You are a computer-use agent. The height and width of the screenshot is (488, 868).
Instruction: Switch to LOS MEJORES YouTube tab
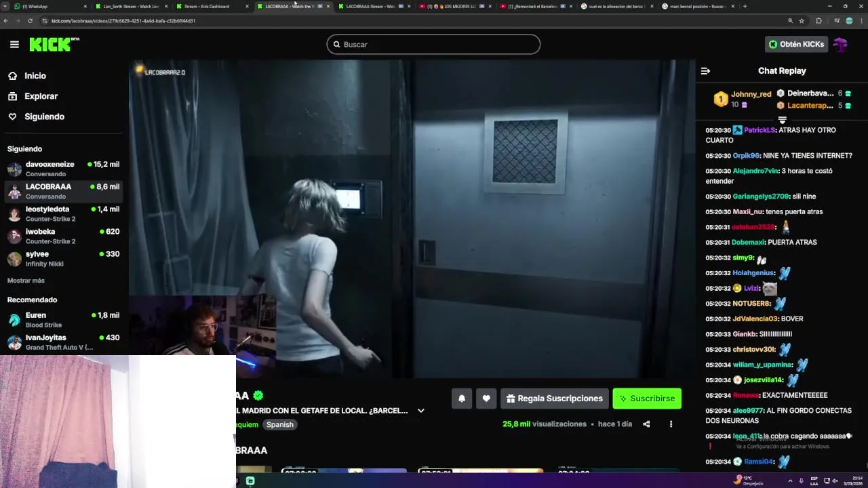pyautogui.click(x=455, y=6)
